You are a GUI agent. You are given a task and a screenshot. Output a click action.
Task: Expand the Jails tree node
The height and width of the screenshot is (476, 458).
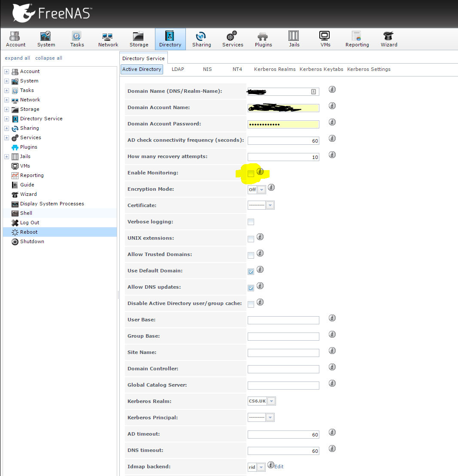coord(7,157)
